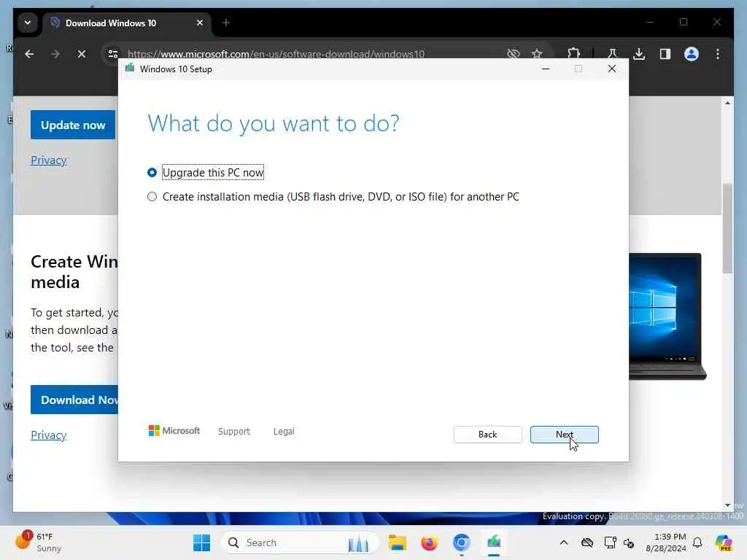Click the Chrome address bar URL

click(x=276, y=54)
